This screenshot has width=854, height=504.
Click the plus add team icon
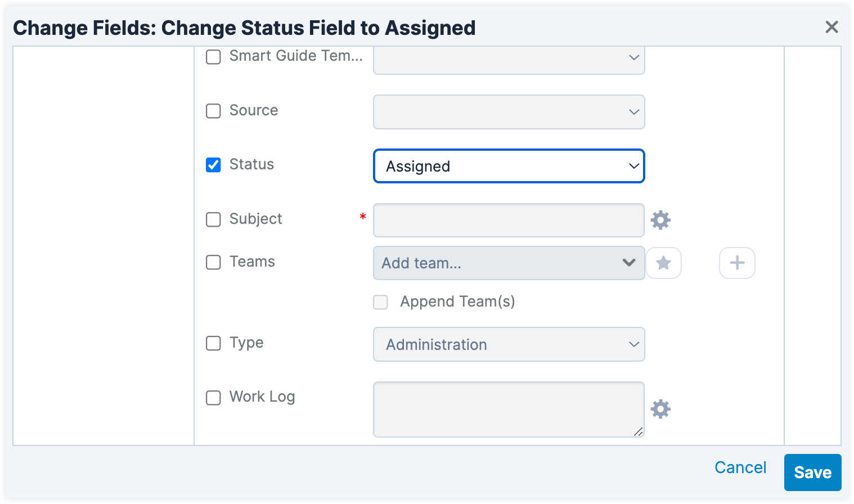click(737, 263)
